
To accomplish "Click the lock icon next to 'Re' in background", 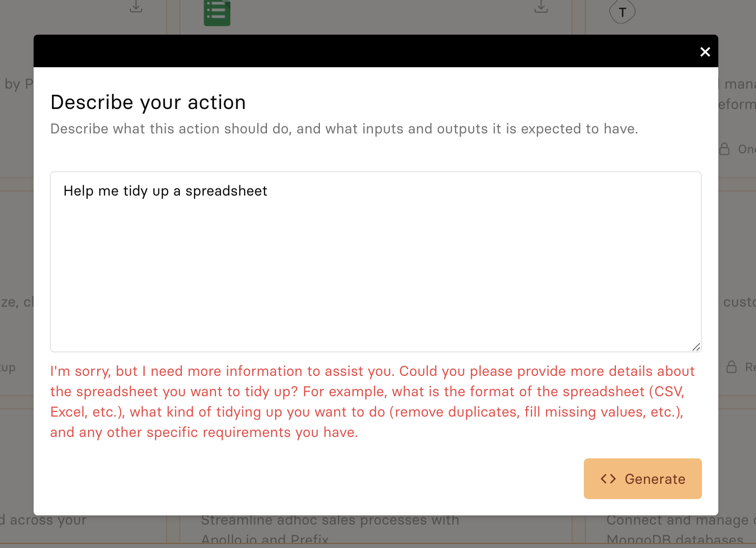I will (x=732, y=367).
